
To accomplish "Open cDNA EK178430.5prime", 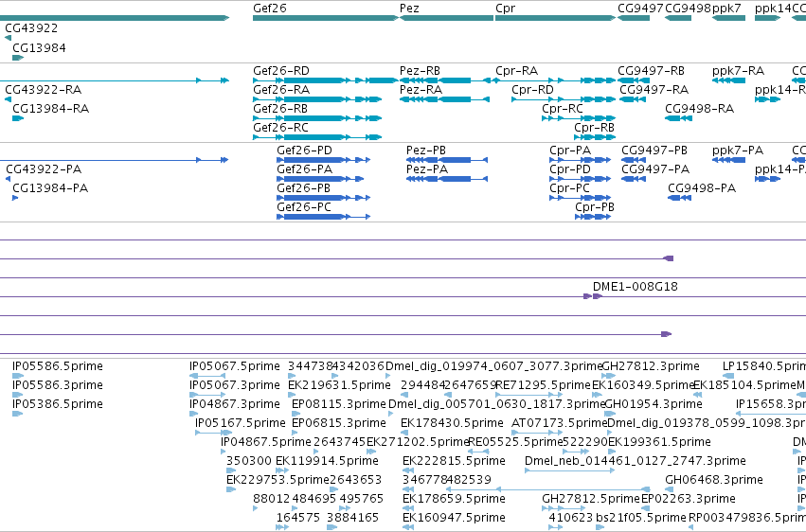I will [452, 423].
